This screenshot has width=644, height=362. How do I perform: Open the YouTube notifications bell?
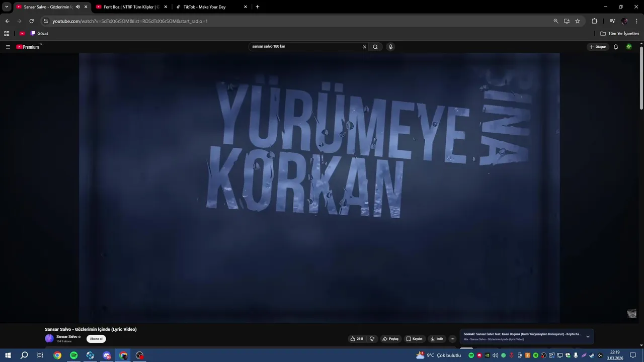(615, 47)
